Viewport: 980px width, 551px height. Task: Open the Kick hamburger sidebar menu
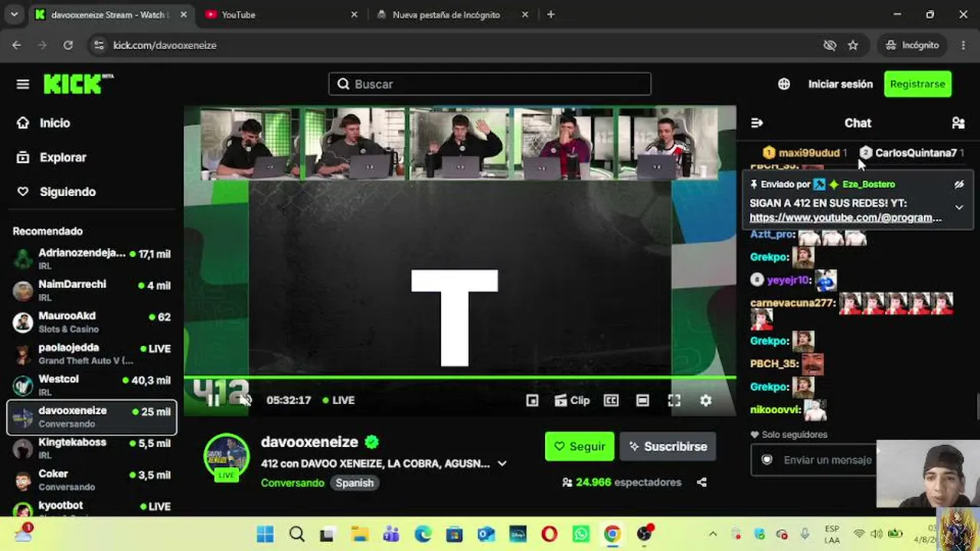click(23, 84)
